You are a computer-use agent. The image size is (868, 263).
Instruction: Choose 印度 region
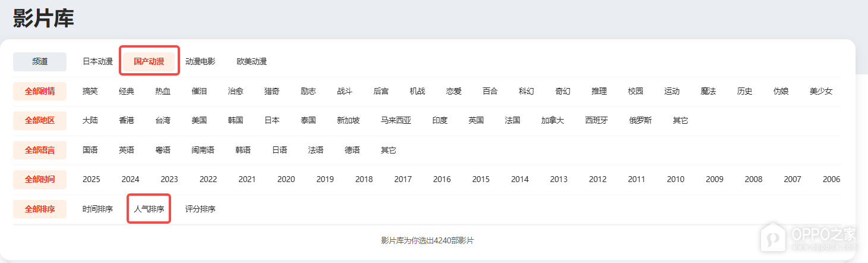tap(440, 120)
